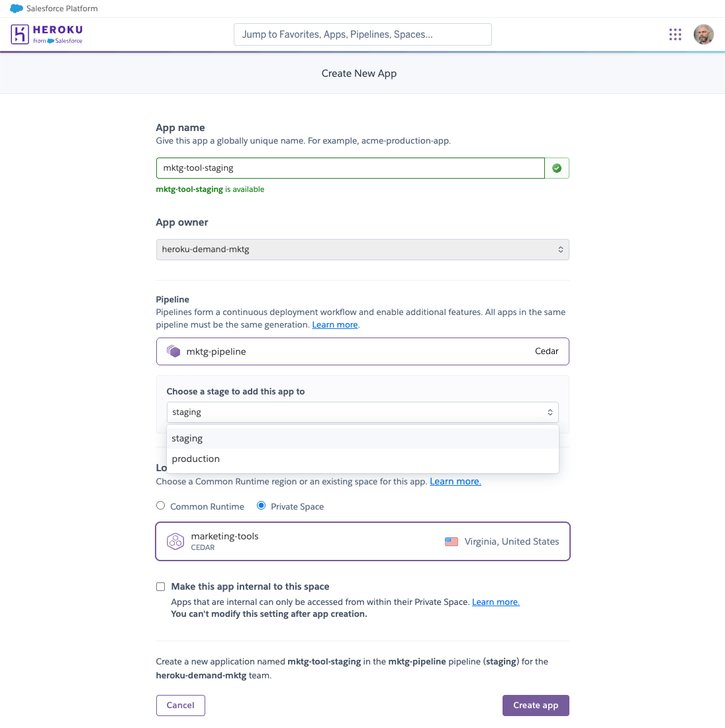The height and width of the screenshot is (728, 725).
Task: Select the Private Space radio button
Action: point(261,506)
